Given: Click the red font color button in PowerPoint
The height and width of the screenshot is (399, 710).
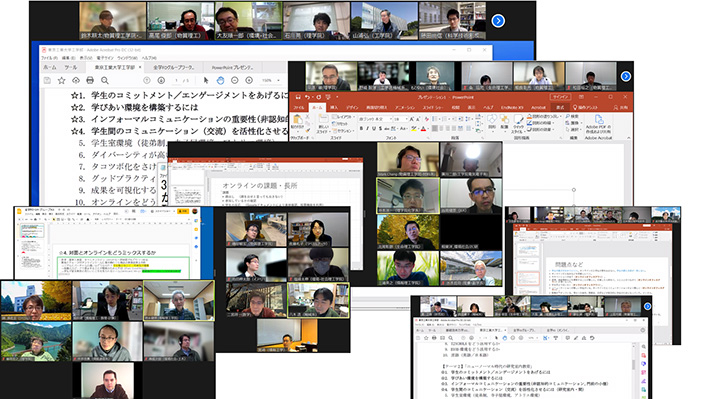Looking at the screenshot, I should [x=423, y=129].
